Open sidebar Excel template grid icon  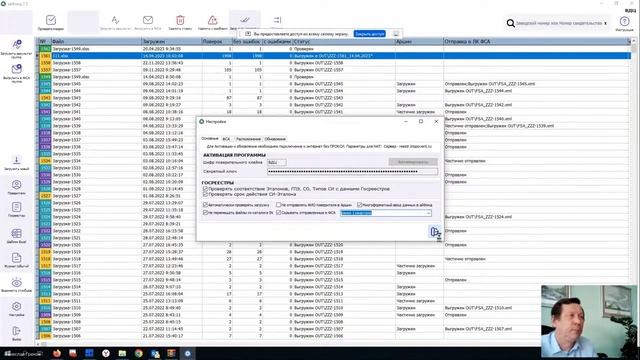point(16,233)
